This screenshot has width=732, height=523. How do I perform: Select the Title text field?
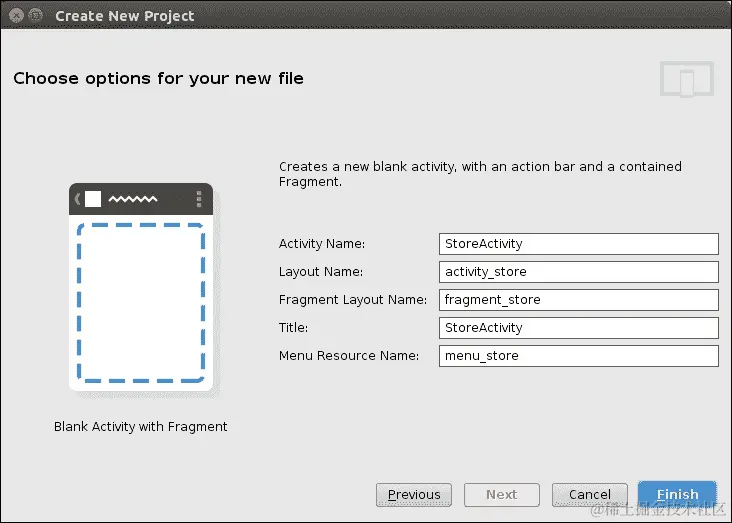(578, 328)
